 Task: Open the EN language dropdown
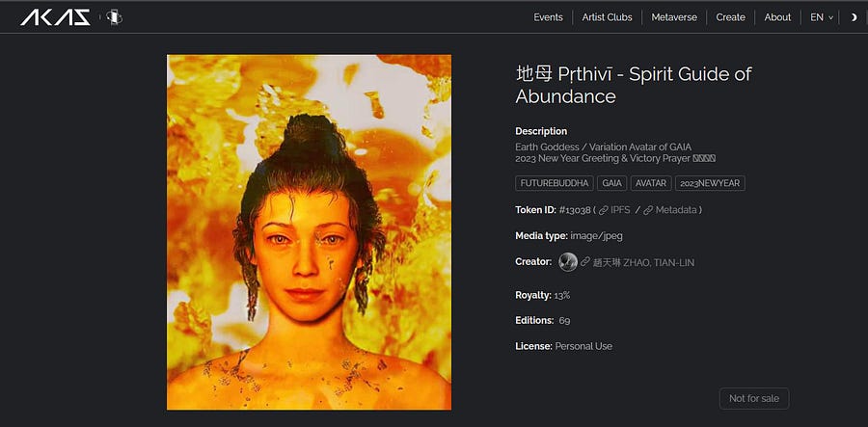click(822, 17)
